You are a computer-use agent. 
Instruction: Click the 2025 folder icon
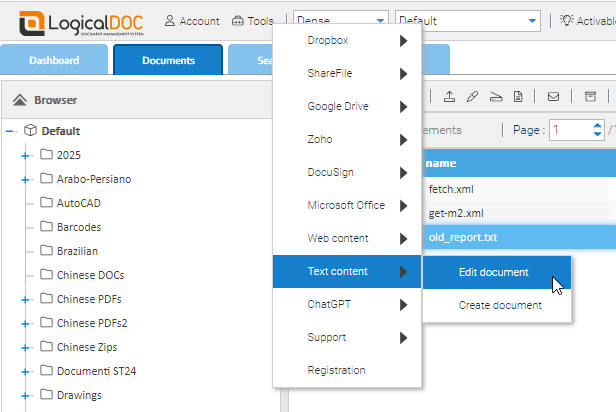46,154
